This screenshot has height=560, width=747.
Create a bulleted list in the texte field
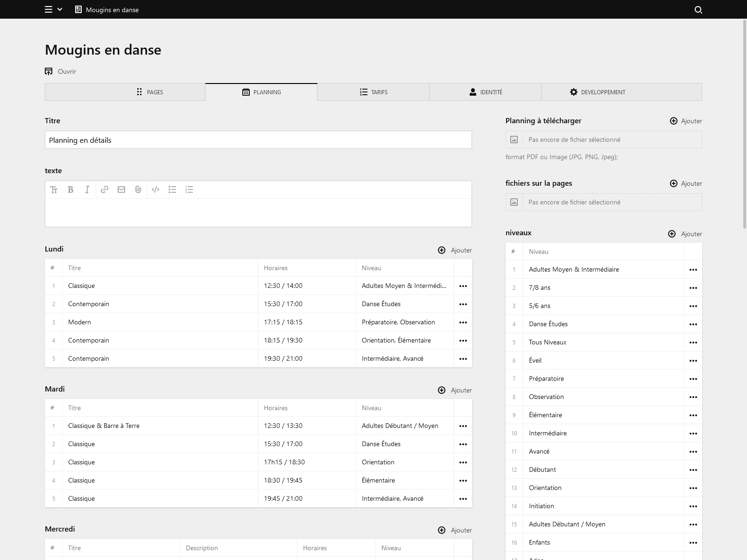(172, 189)
